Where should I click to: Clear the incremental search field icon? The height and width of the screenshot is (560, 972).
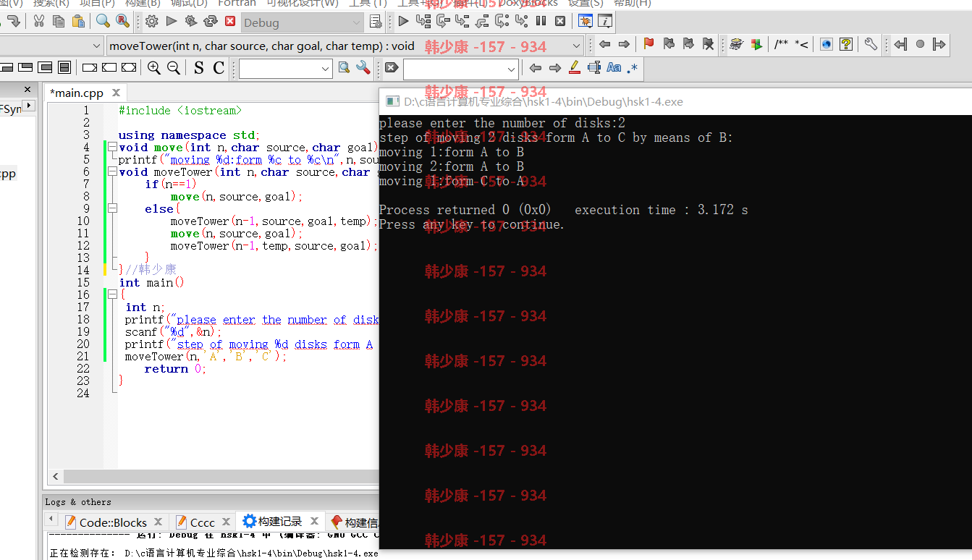tap(392, 68)
